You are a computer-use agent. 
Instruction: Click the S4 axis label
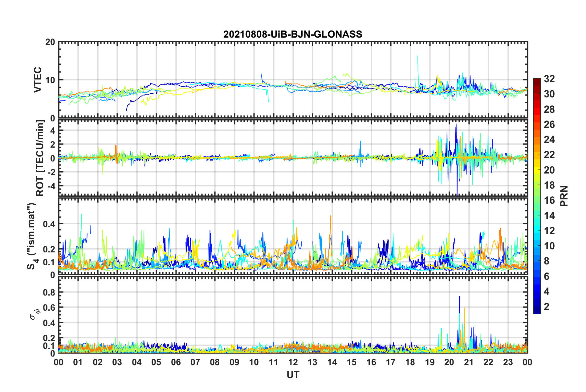pos(32,236)
